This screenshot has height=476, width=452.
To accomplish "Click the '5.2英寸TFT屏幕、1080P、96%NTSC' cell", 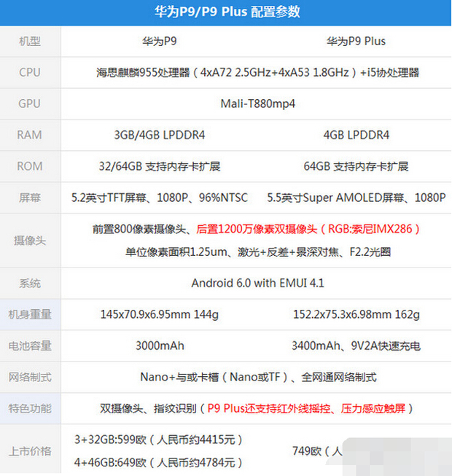I will click(160, 198).
